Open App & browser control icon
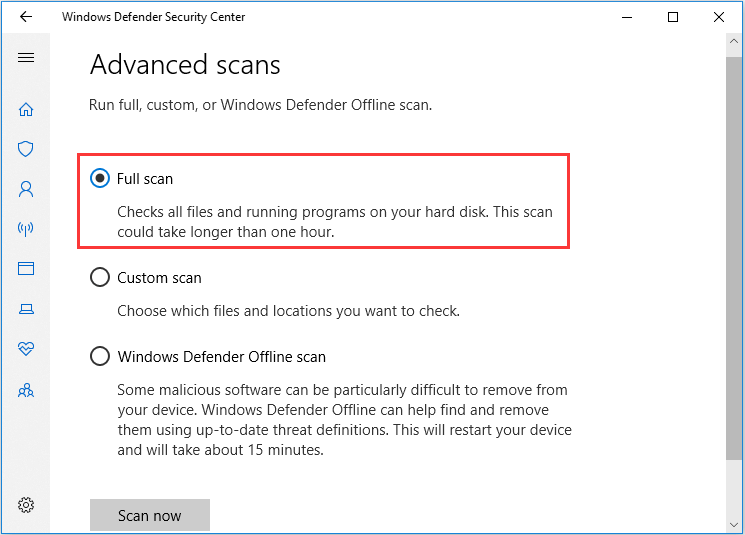The image size is (745, 535). tap(26, 268)
